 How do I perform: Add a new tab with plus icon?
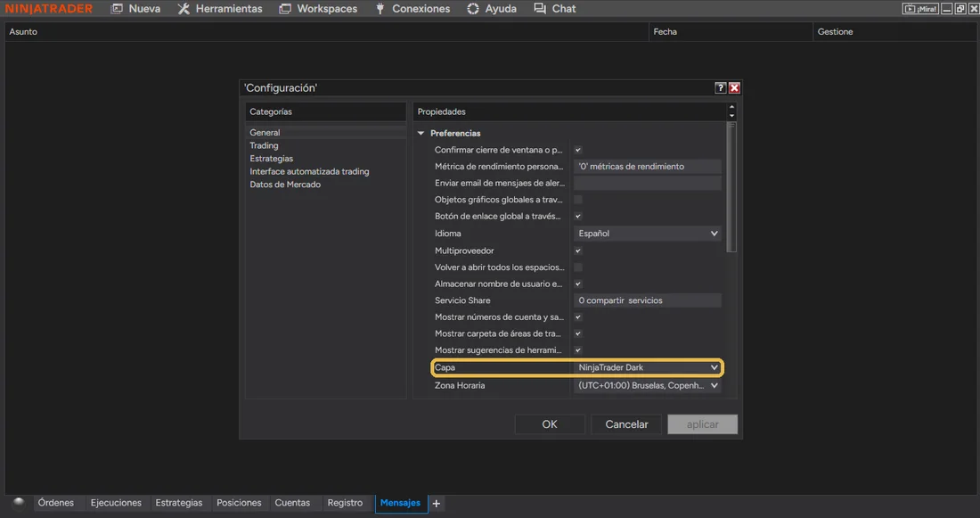(x=437, y=503)
